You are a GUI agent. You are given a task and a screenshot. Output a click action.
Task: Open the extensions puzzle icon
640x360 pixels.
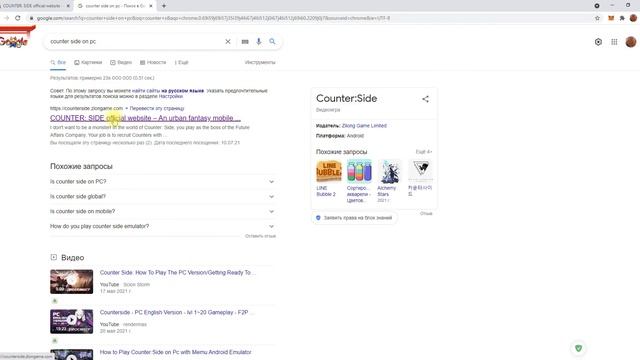(x=622, y=18)
